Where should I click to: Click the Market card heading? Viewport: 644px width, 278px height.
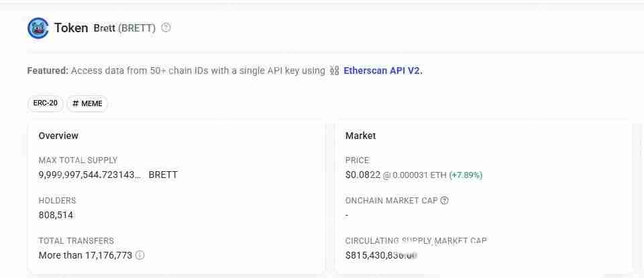click(x=360, y=136)
